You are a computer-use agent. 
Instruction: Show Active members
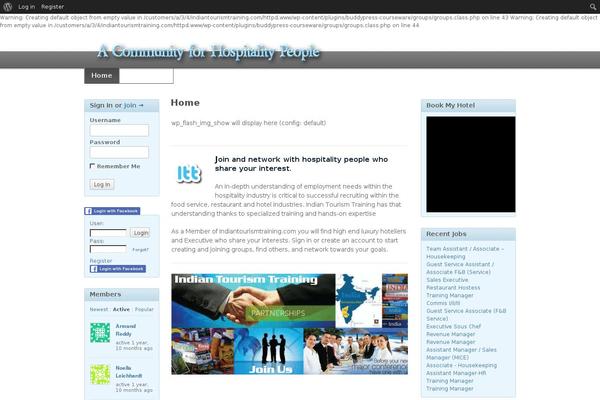tap(121, 309)
